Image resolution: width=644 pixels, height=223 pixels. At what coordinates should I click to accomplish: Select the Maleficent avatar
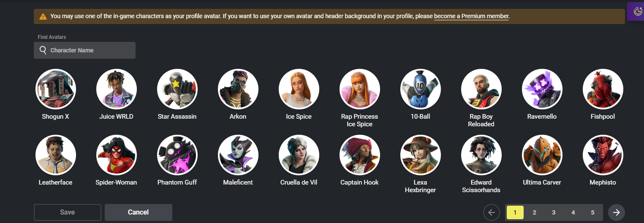(x=238, y=155)
